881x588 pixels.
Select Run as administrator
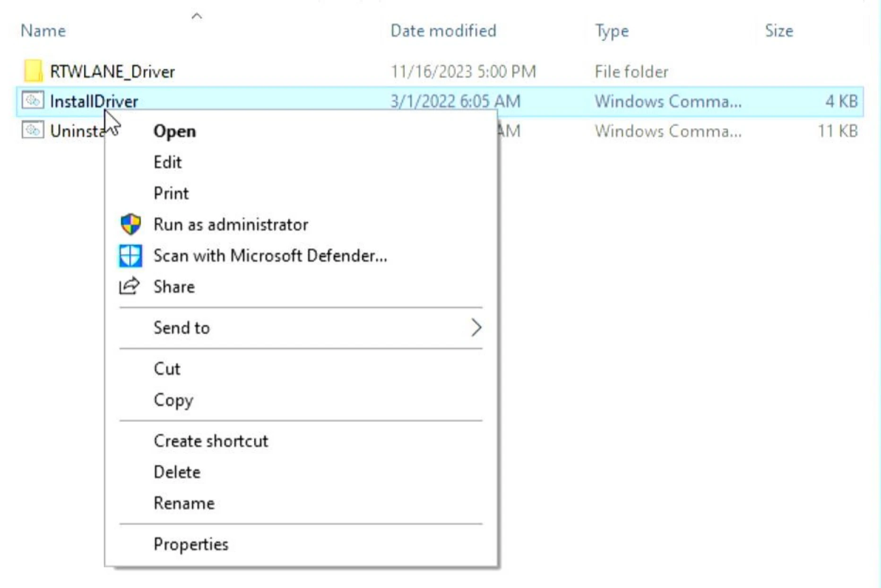coord(231,225)
